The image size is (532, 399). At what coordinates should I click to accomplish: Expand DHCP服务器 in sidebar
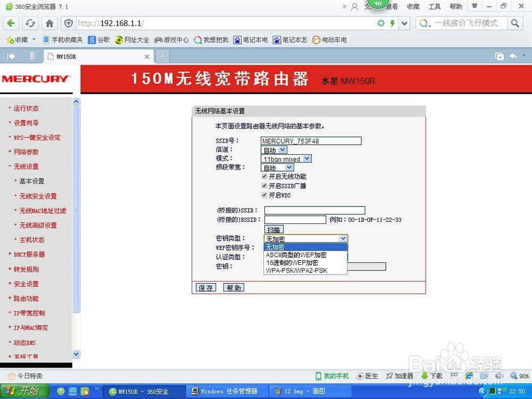click(29, 254)
